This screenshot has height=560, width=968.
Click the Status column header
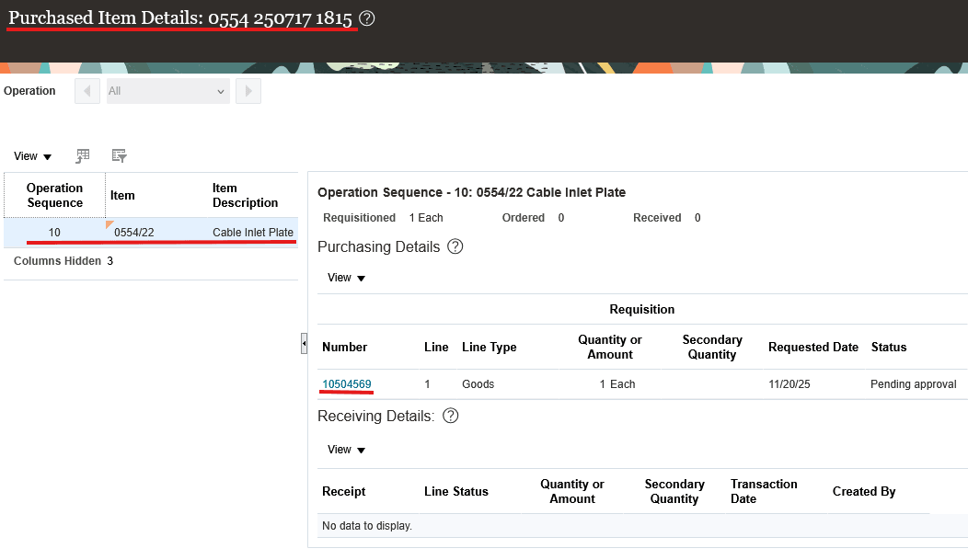point(889,348)
